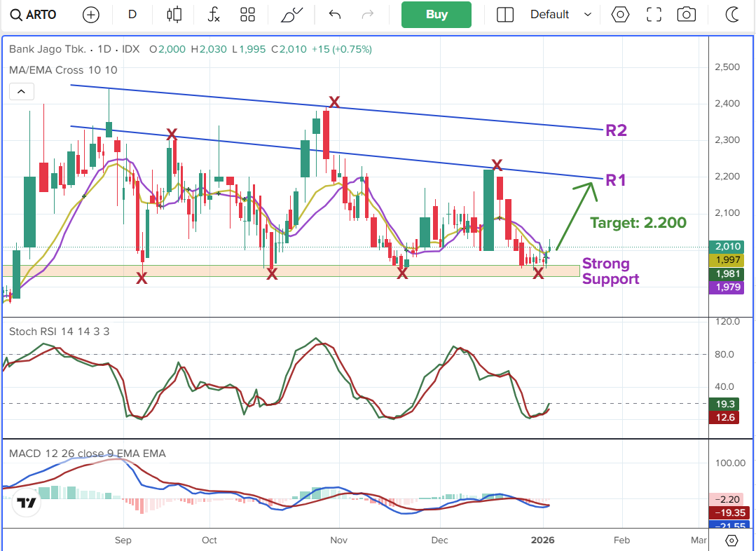Viewport: 756px width, 551px height.
Task: Click the Strong Support label
Action: point(610,271)
